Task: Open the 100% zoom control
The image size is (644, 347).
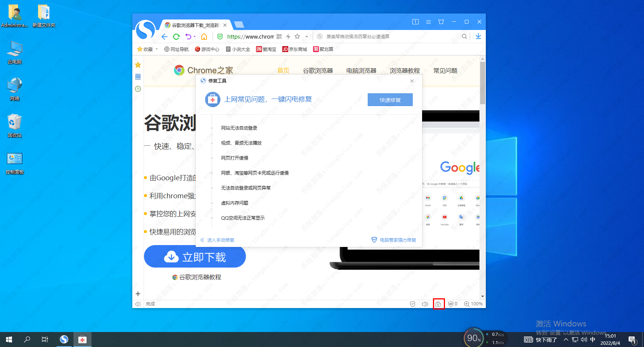Action: tap(473, 304)
